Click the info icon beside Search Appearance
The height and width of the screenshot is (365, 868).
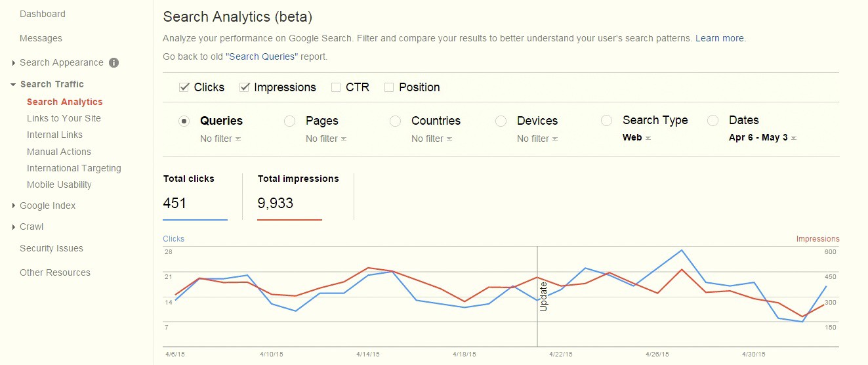coord(114,63)
